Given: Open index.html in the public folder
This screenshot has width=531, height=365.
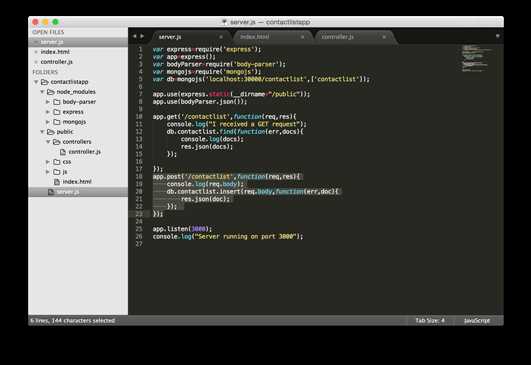Looking at the screenshot, I should click(x=77, y=182).
